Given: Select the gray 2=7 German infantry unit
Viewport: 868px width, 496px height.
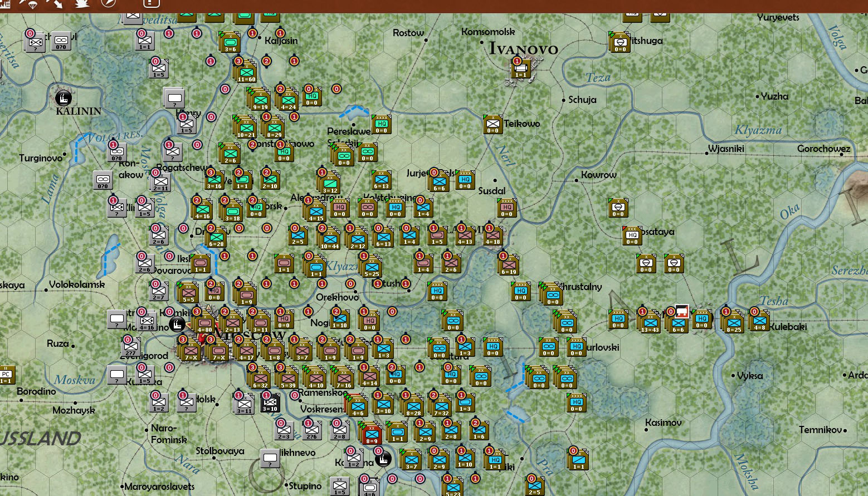Looking at the screenshot, I should point(159,291).
